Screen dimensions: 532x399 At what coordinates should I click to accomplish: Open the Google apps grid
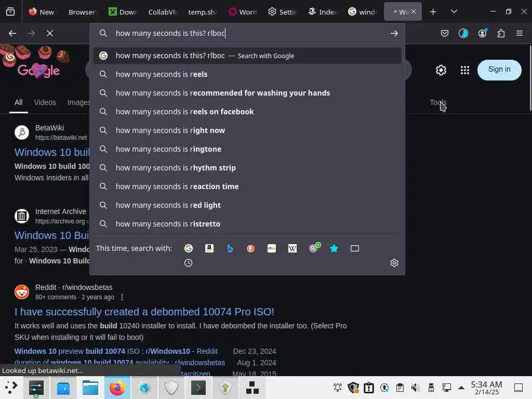(x=465, y=70)
